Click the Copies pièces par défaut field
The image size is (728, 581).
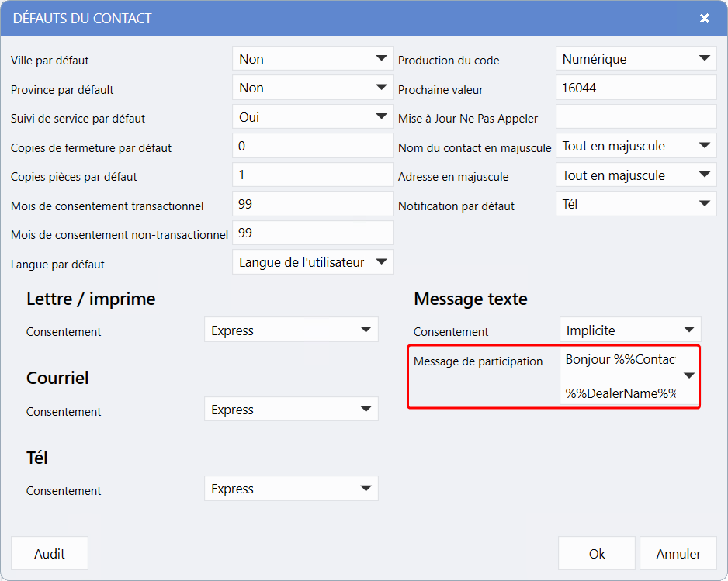tap(313, 175)
